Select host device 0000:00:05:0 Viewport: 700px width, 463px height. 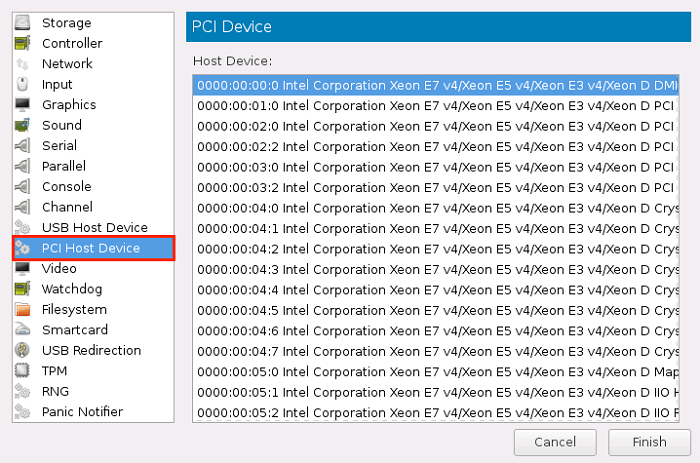tap(436, 372)
